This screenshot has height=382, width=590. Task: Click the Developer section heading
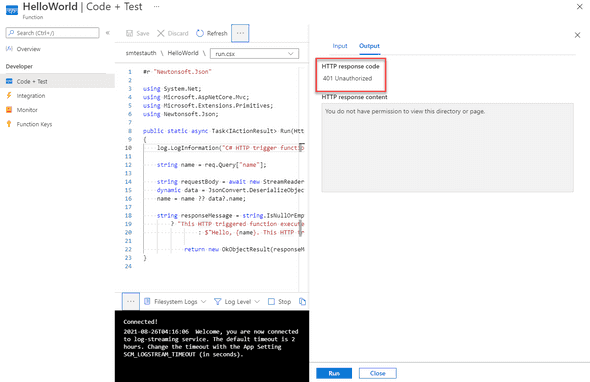tap(19, 66)
